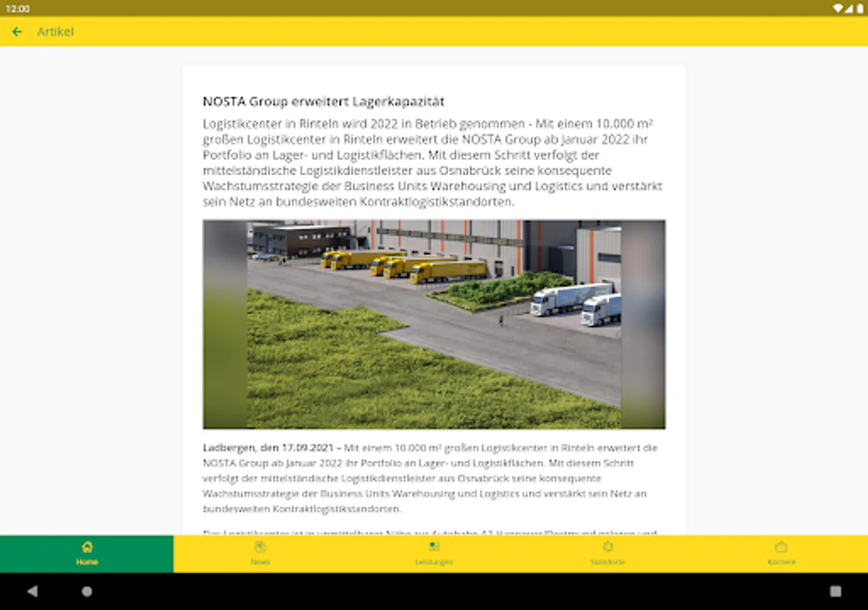Switch to the News tab

coord(260,554)
